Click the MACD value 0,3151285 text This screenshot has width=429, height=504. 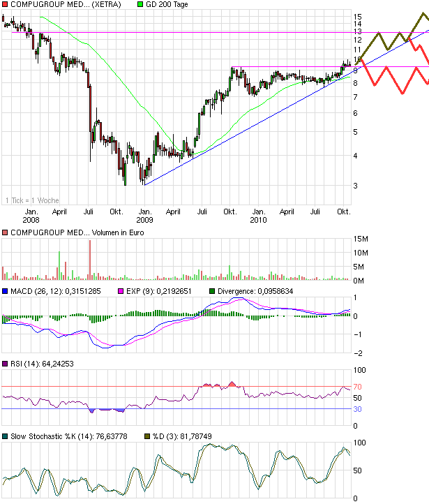[73, 291]
